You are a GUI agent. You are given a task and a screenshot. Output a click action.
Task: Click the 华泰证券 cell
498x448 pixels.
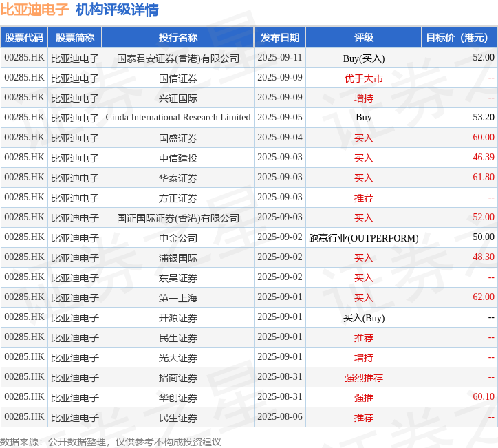[178, 178]
